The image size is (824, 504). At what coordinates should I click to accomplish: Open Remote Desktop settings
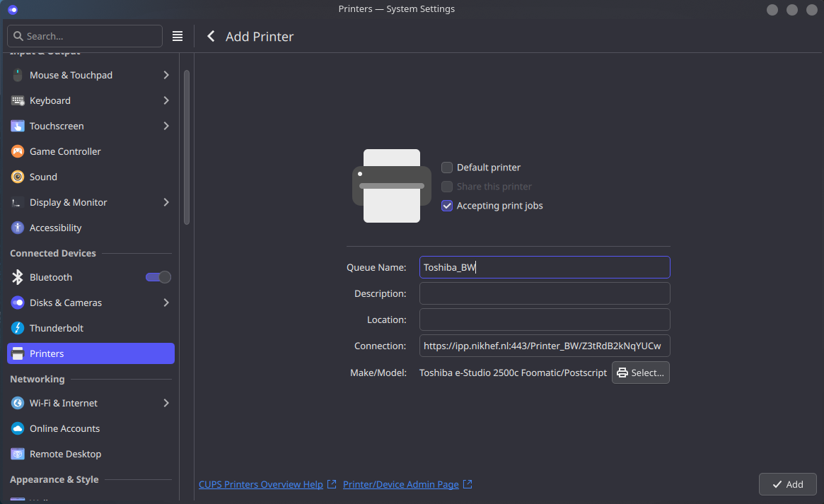click(65, 454)
